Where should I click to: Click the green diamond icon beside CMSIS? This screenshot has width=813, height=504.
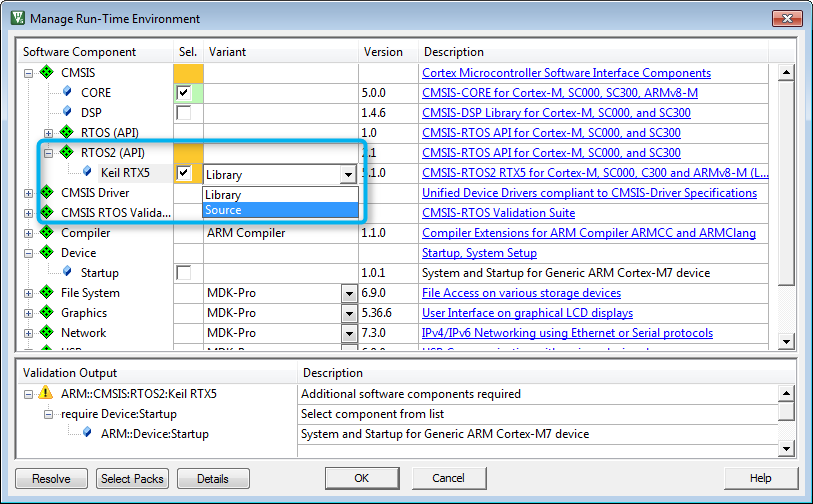(x=47, y=73)
